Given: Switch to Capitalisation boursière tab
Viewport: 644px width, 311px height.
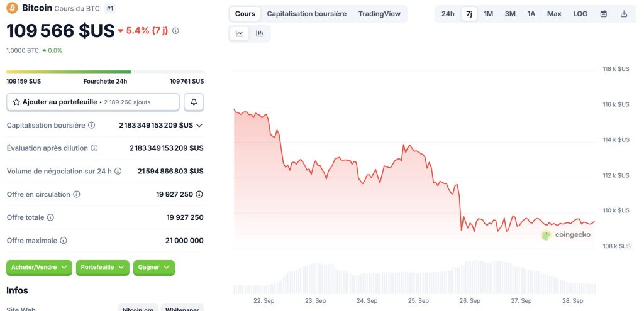Looking at the screenshot, I should pos(306,14).
